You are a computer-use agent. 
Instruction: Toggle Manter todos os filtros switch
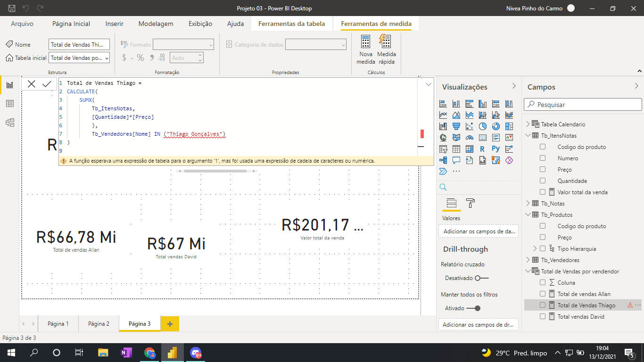[473, 308]
